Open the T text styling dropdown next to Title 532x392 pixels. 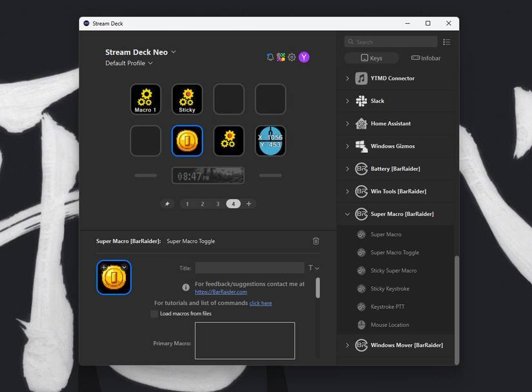pos(311,268)
